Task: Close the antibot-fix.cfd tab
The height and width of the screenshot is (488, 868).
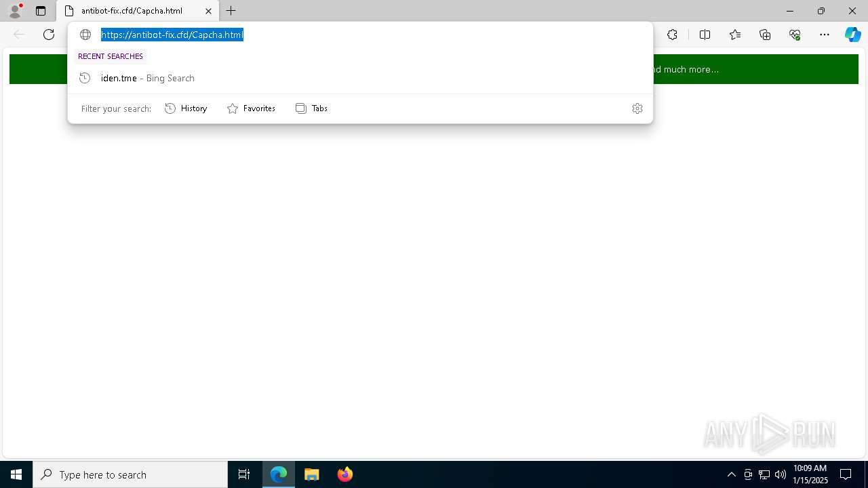Action: tap(208, 11)
